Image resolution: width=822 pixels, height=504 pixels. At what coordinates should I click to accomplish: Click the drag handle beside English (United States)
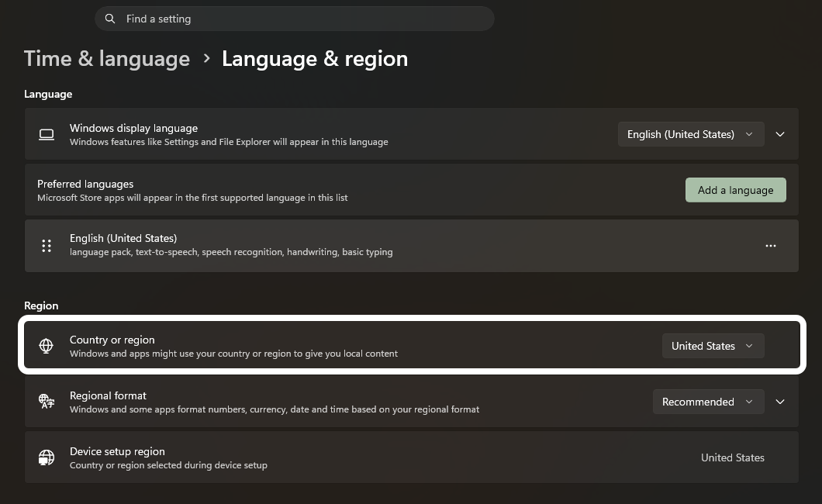tap(47, 246)
